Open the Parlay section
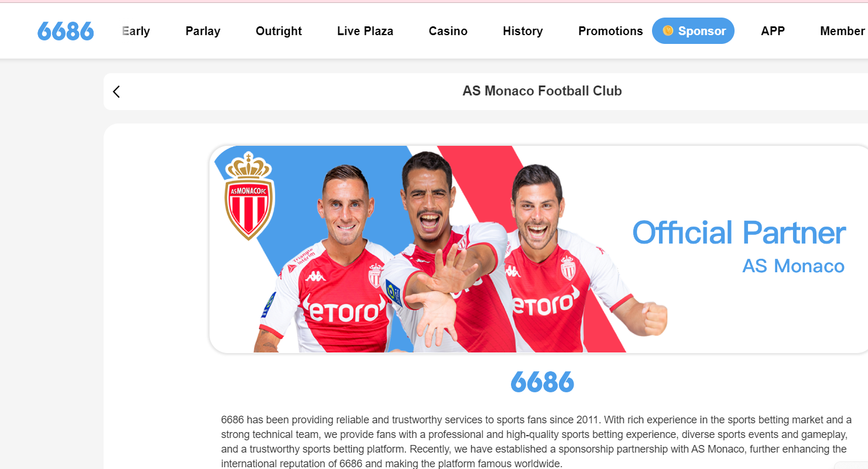868x469 pixels. (203, 31)
